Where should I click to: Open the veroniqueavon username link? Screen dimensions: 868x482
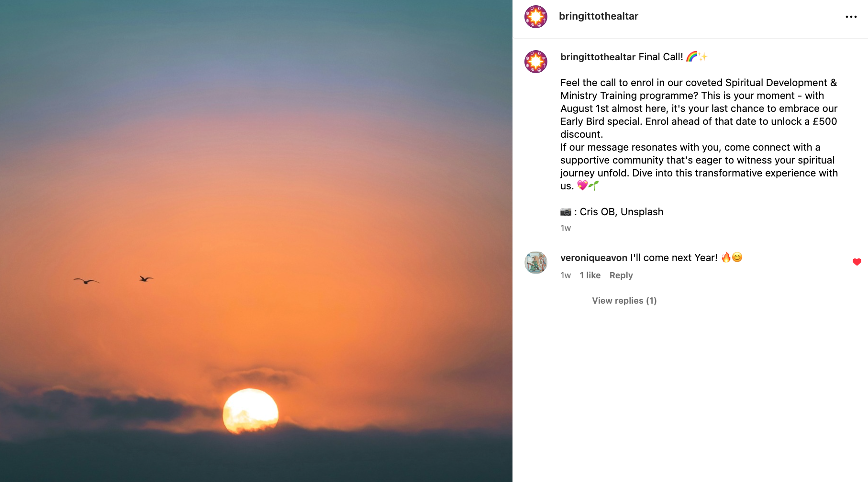(594, 258)
